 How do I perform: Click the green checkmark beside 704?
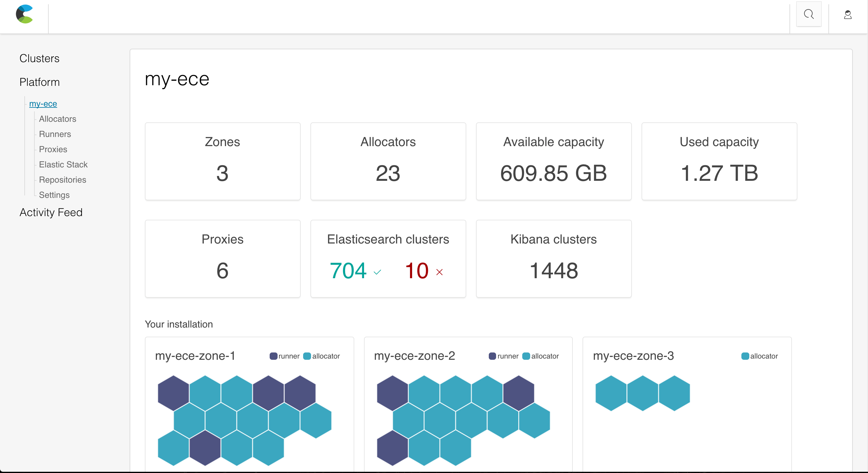coord(377,272)
